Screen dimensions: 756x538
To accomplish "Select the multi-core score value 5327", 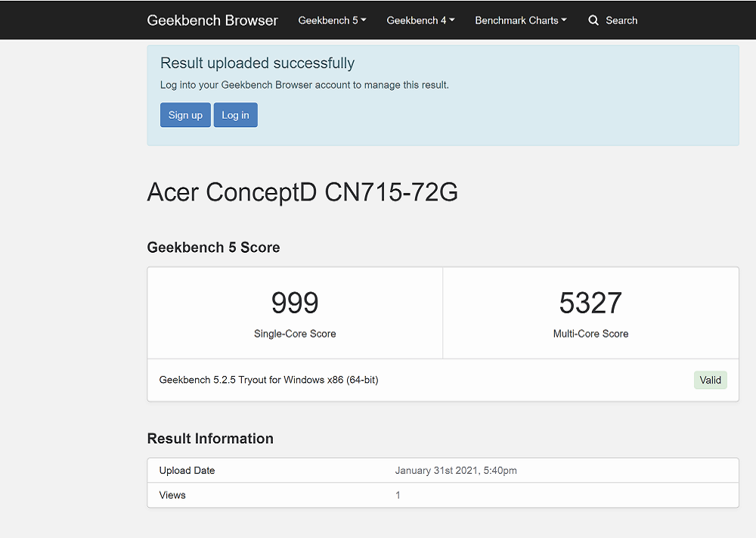I will pos(590,303).
